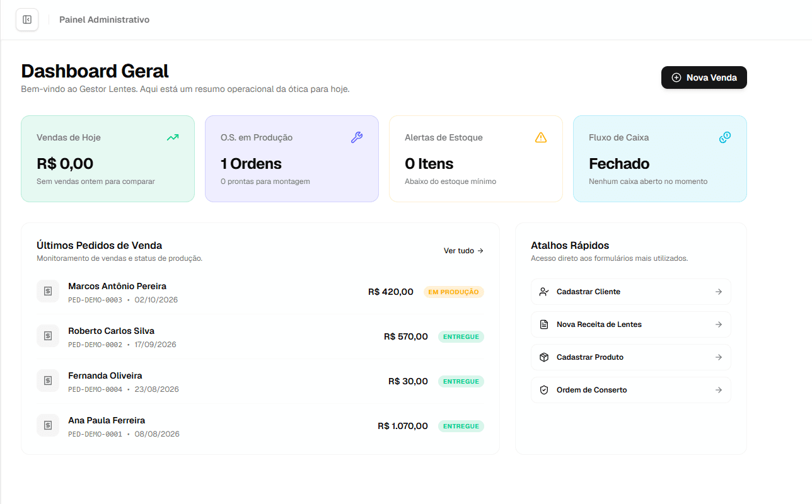Open the Cadastrar Produto shortcut

[631, 357]
